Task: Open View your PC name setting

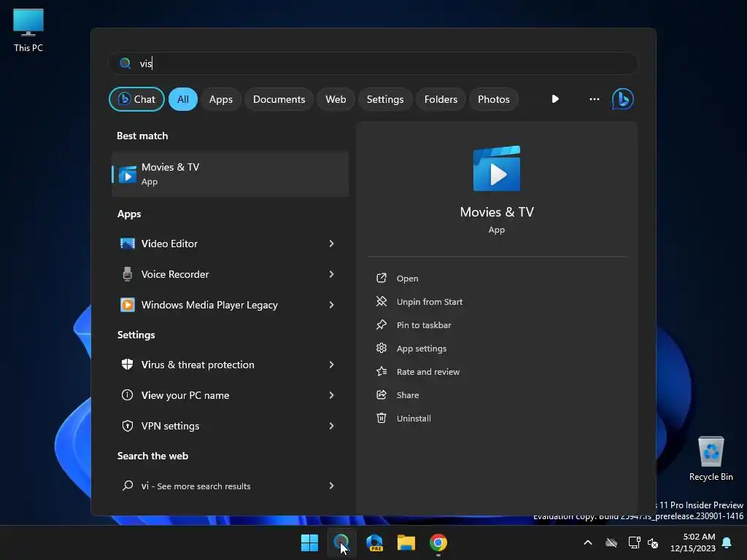Action: click(230, 395)
